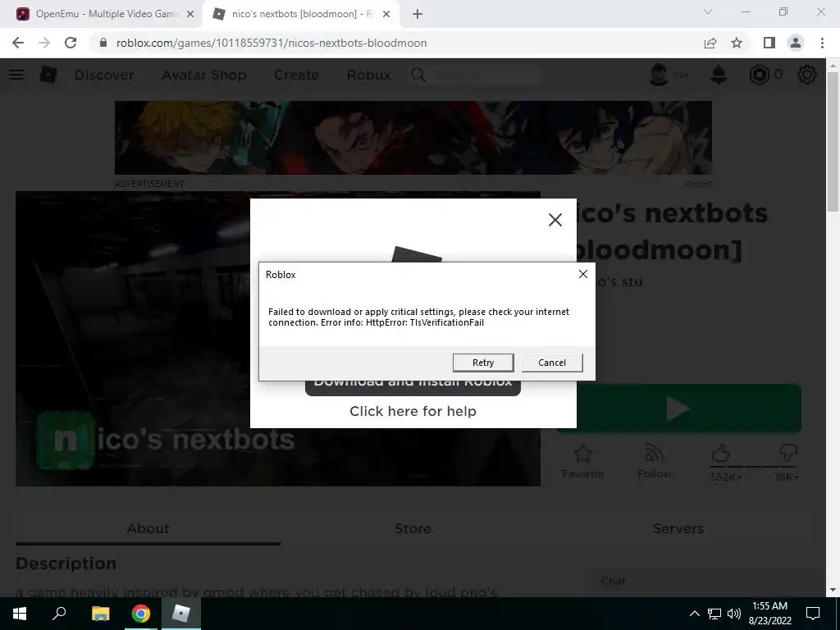The height and width of the screenshot is (630, 840).
Task: Dislike the game with thumbs down
Action: [x=788, y=454]
